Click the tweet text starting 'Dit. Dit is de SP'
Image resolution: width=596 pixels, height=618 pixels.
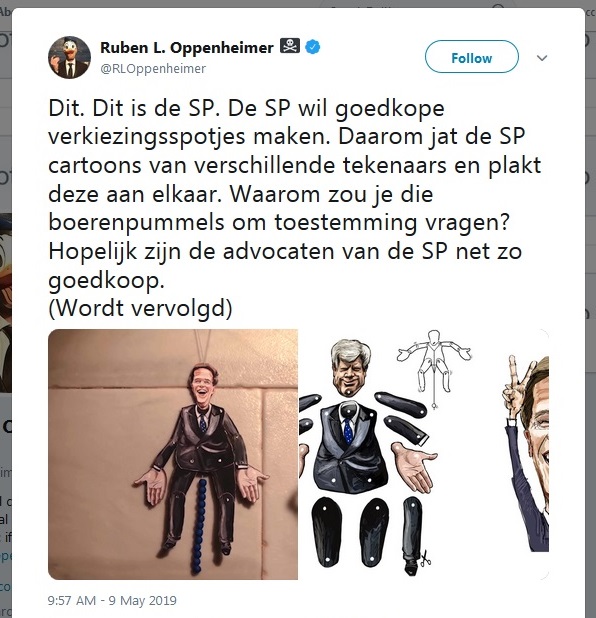295,193
